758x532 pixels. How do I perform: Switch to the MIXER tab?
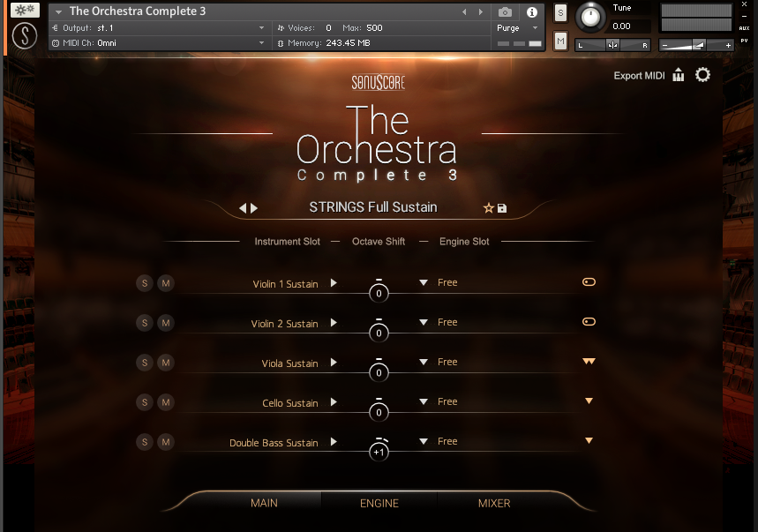tap(494, 503)
